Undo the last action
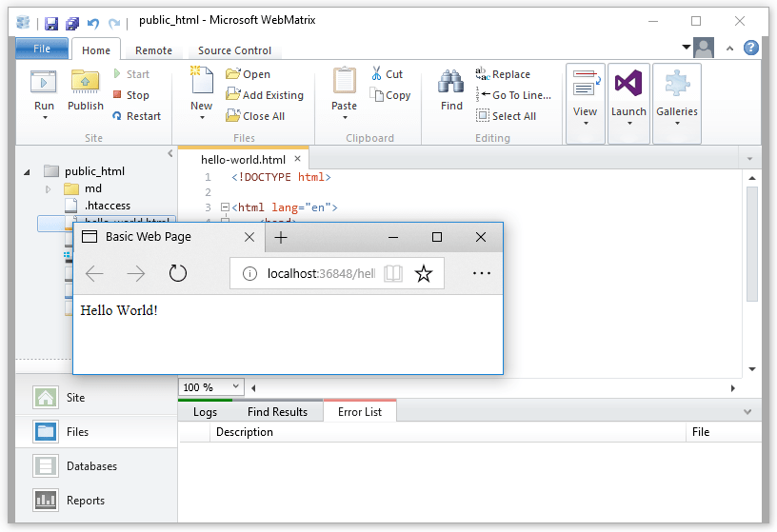This screenshot has height=532, width=777. [93, 23]
